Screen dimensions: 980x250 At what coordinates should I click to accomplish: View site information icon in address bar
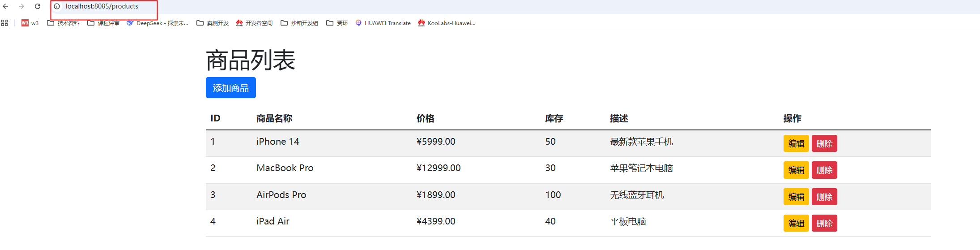coord(57,6)
